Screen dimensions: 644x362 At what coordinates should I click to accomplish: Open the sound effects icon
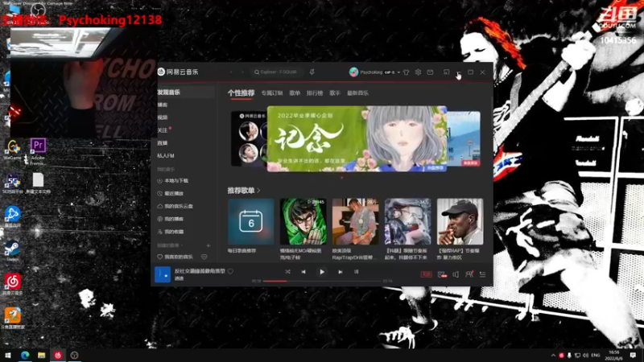[442, 274]
